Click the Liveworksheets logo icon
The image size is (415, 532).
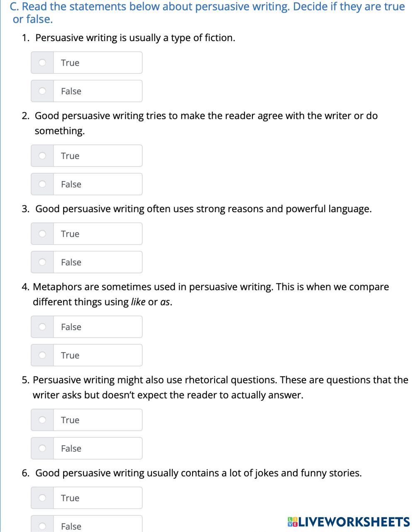tap(293, 522)
